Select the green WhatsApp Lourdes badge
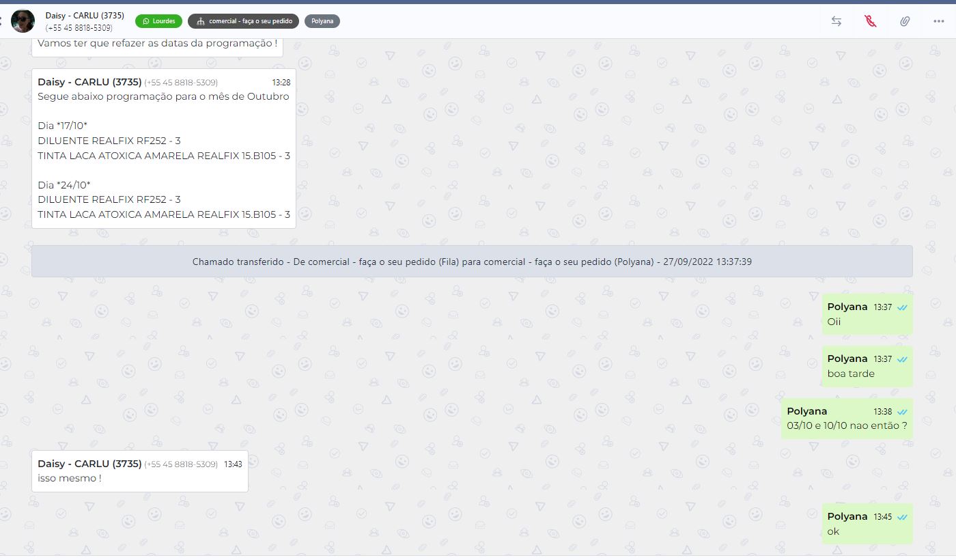 158,21
